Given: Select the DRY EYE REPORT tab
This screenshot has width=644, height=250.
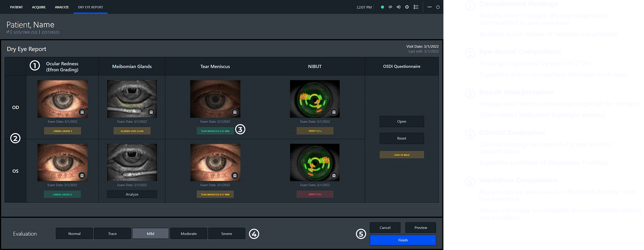Looking at the screenshot, I should click(x=91, y=7).
